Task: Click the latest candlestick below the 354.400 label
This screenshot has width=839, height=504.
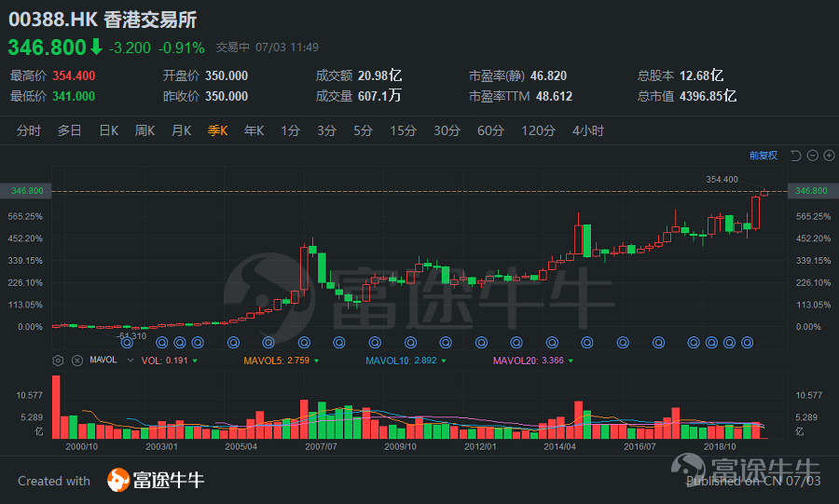Action: point(764,193)
